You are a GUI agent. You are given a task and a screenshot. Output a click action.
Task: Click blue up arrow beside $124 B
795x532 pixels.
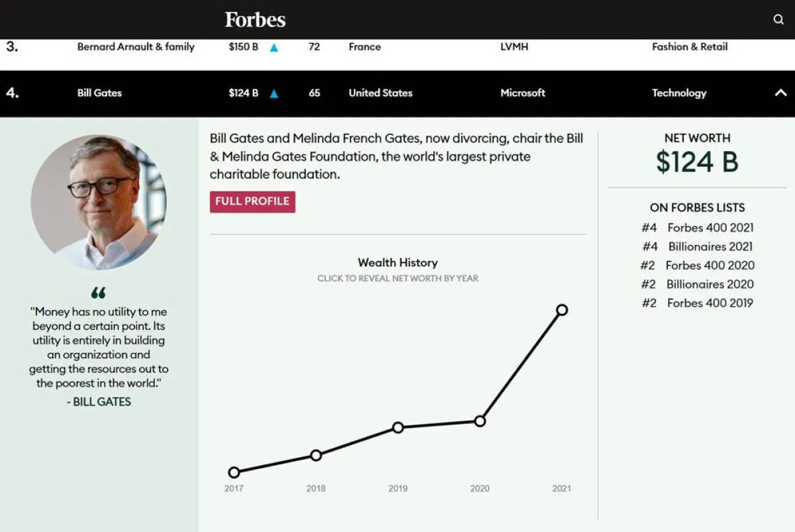pos(274,94)
